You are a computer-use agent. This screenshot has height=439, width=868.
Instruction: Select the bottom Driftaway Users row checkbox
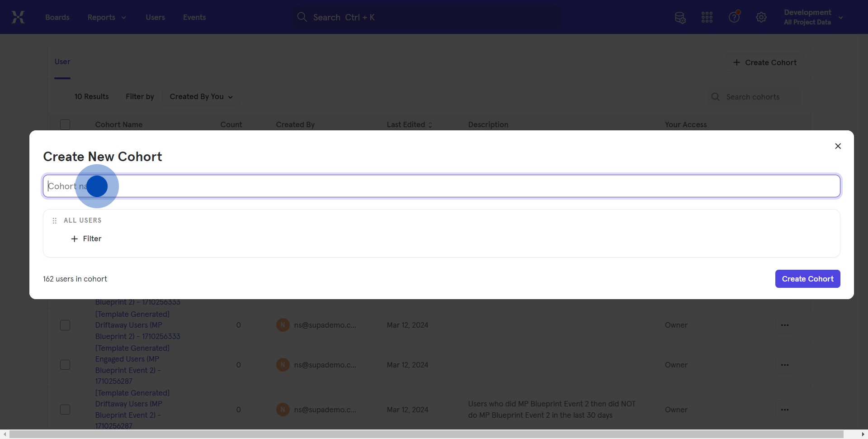pos(65,410)
